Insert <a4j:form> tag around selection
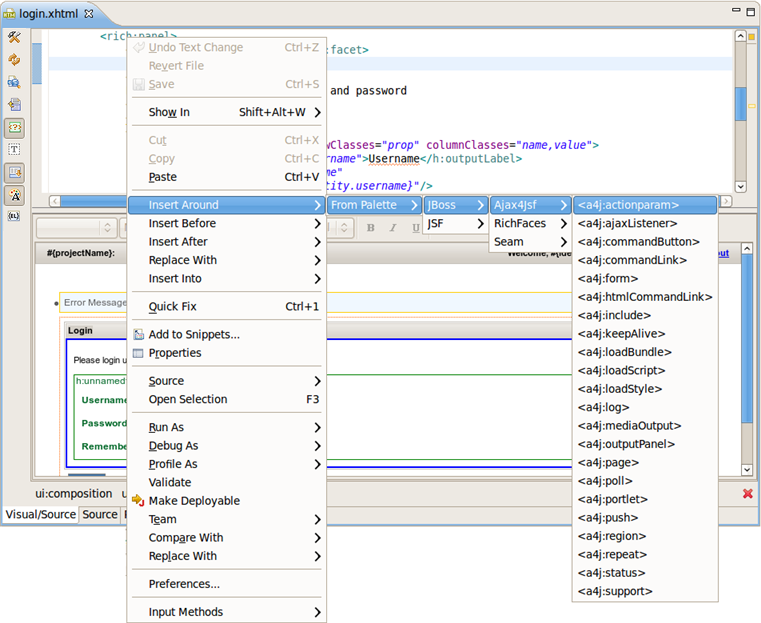This screenshot has width=761, height=623. tap(645, 279)
